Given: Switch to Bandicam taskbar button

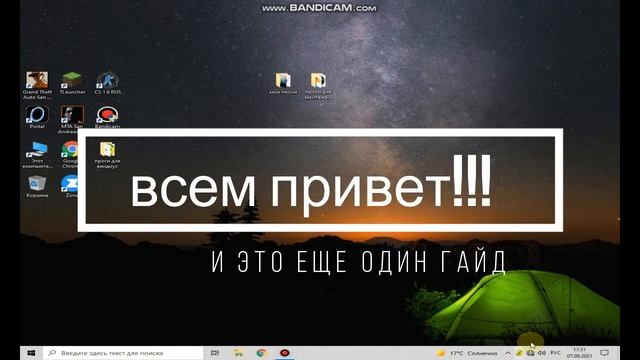Looking at the screenshot, I should pos(285,353).
